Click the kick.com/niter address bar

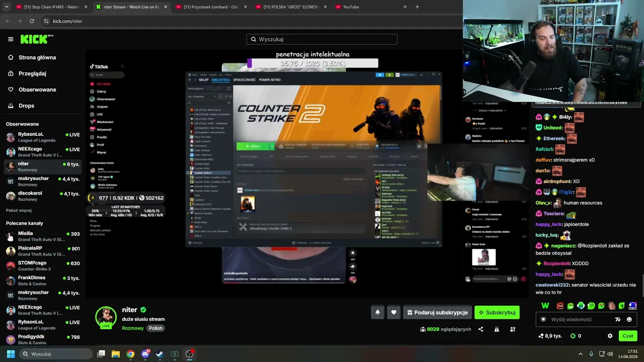[x=252, y=21]
